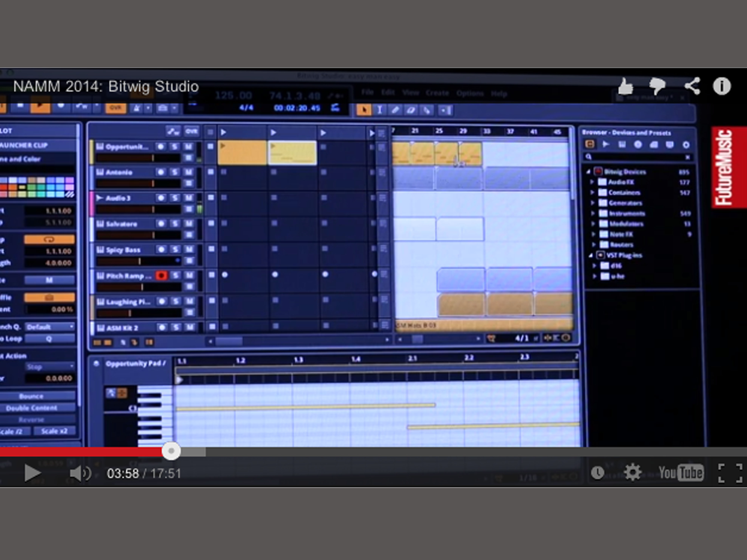Image resolution: width=747 pixels, height=560 pixels.
Task: Mute the Spicy Bass track
Action: pyautogui.click(x=189, y=249)
